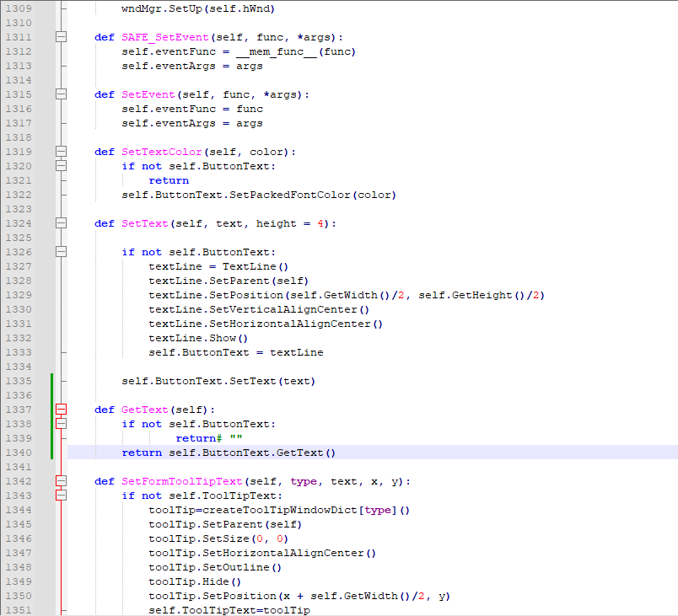Click the toolTip.Hide() statement
This screenshot has width=678, height=616.
[195, 581]
